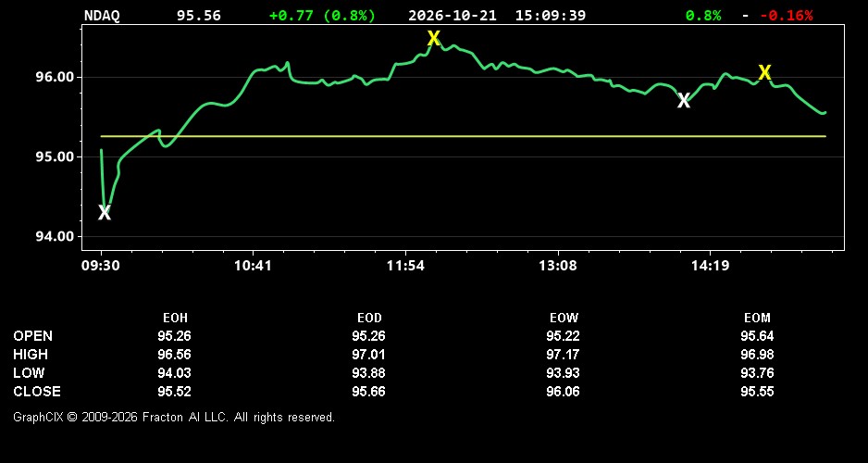This screenshot has height=463, width=868.
Task: Click the EOM close value 95.55
Action: (757, 392)
